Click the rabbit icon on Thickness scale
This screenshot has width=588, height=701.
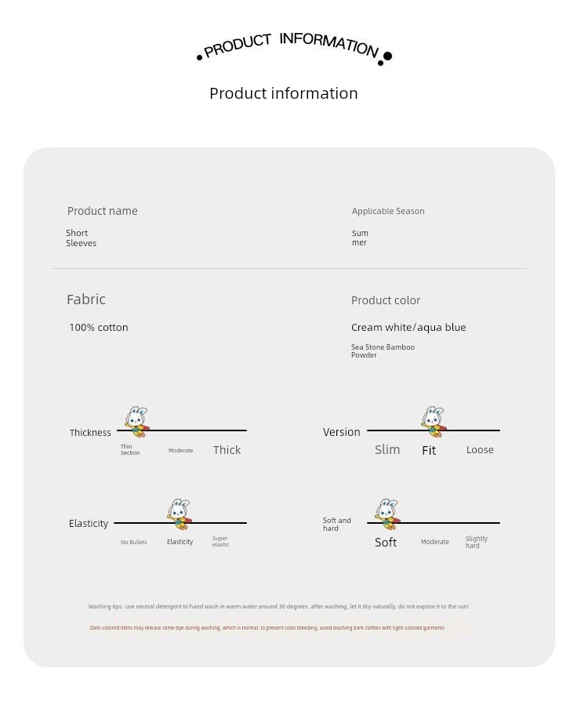(136, 422)
